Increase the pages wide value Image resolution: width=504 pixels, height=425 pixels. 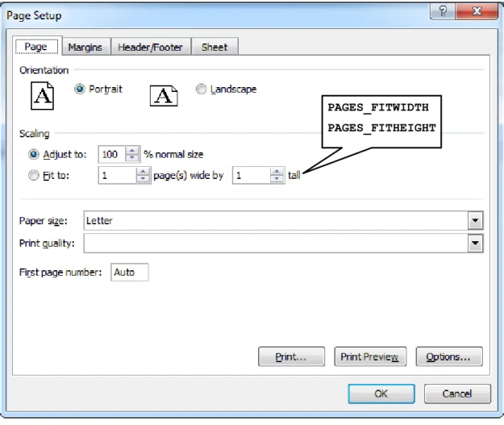click(x=143, y=172)
